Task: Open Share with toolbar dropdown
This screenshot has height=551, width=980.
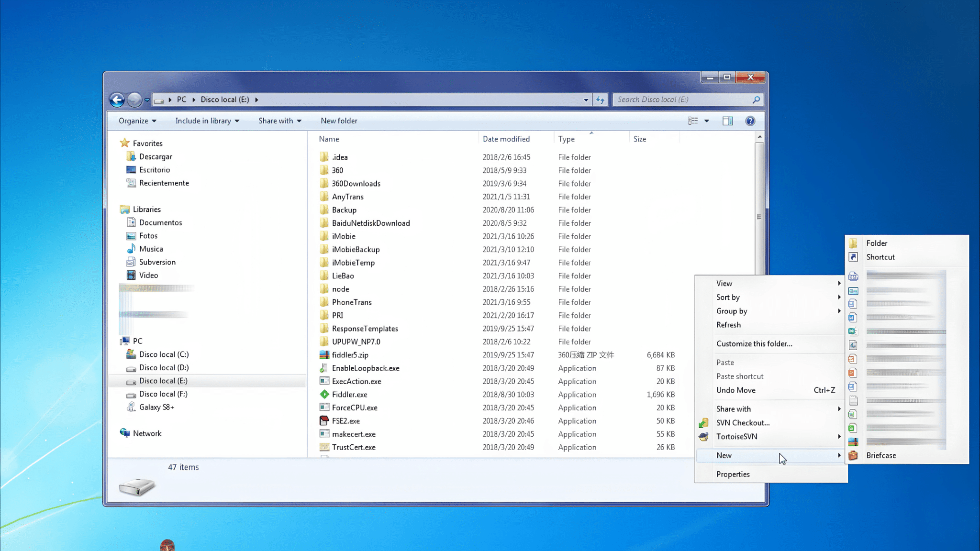Action: [280, 121]
